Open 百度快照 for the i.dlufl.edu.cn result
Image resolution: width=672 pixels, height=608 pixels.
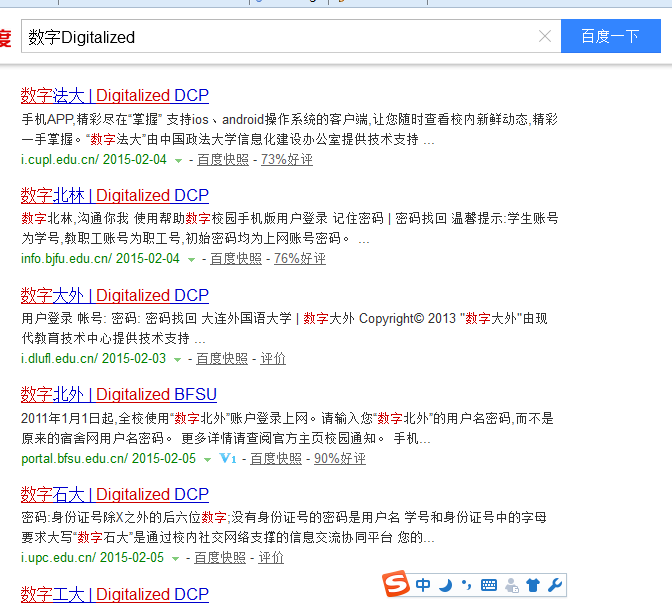pos(222,359)
